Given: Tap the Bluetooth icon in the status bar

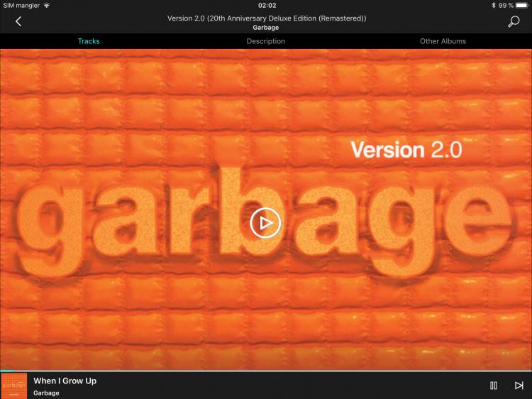Looking at the screenshot, I should 493,6.
